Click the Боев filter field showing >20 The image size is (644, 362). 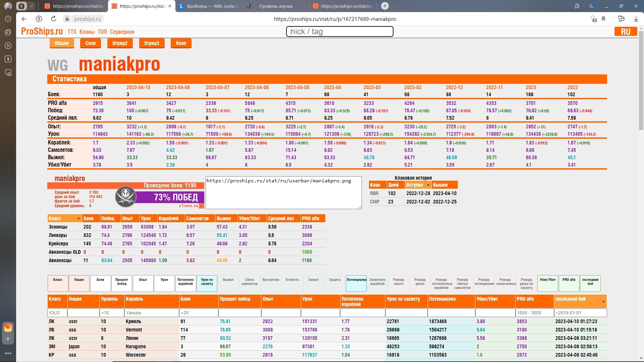199,313
